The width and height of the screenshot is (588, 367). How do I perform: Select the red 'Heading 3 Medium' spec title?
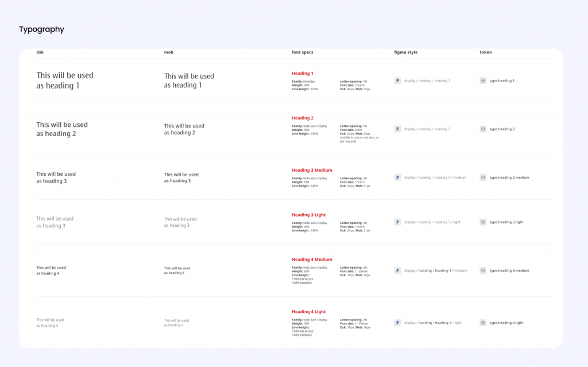coord(312,170)
